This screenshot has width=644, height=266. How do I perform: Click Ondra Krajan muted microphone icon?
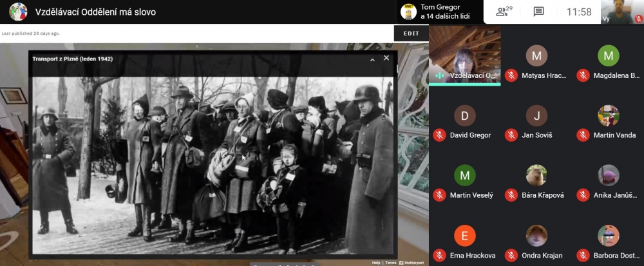[511, 255]
